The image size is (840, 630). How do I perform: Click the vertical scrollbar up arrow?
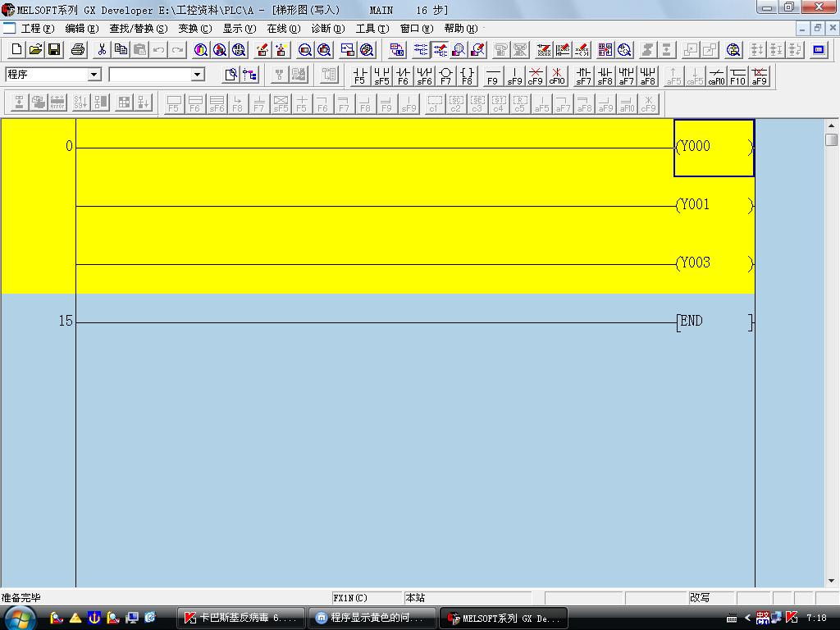point(831,126)
